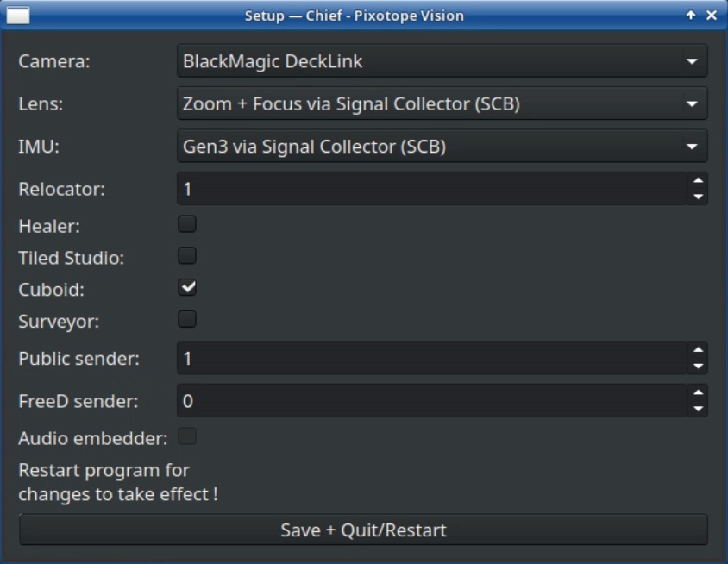Increment the Public sender count
The image size is (728, 564).
(698, 349)
